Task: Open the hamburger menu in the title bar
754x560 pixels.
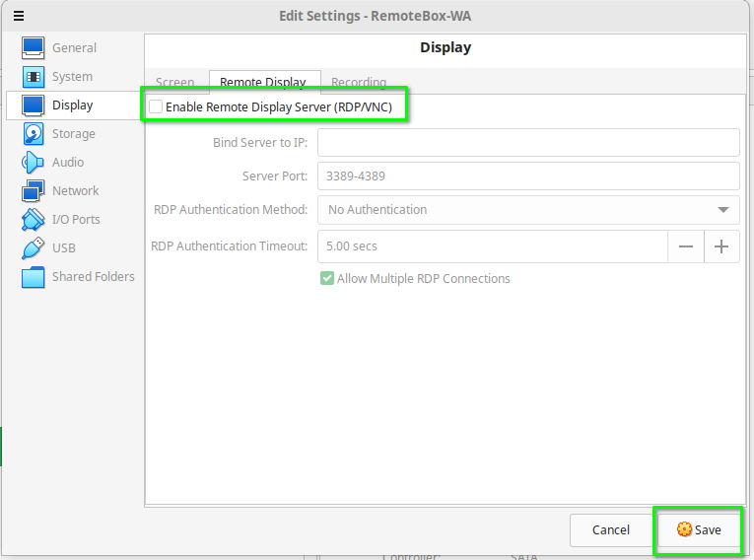Action: [x=19, y=16]
